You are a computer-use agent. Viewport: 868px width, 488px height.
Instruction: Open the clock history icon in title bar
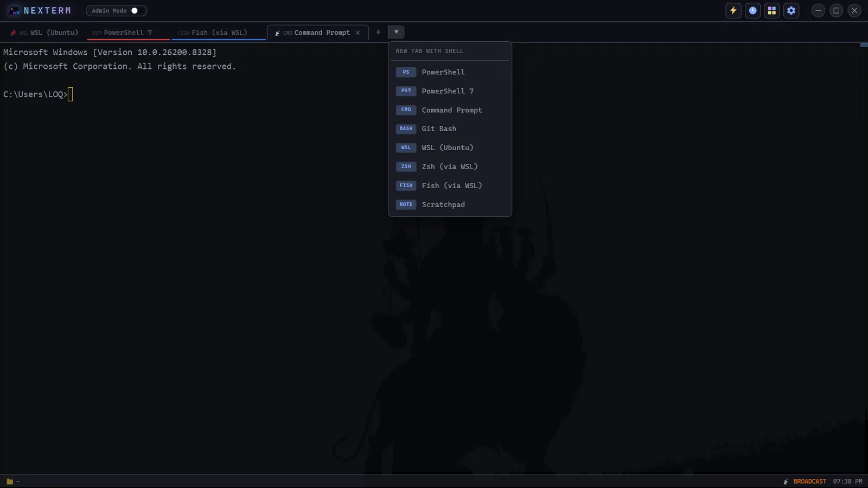pyautogui.click(x=753, y=10)
